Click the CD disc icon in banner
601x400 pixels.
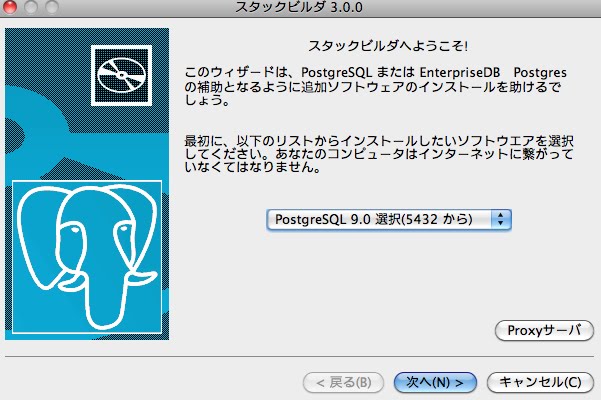tap(122, 75)
